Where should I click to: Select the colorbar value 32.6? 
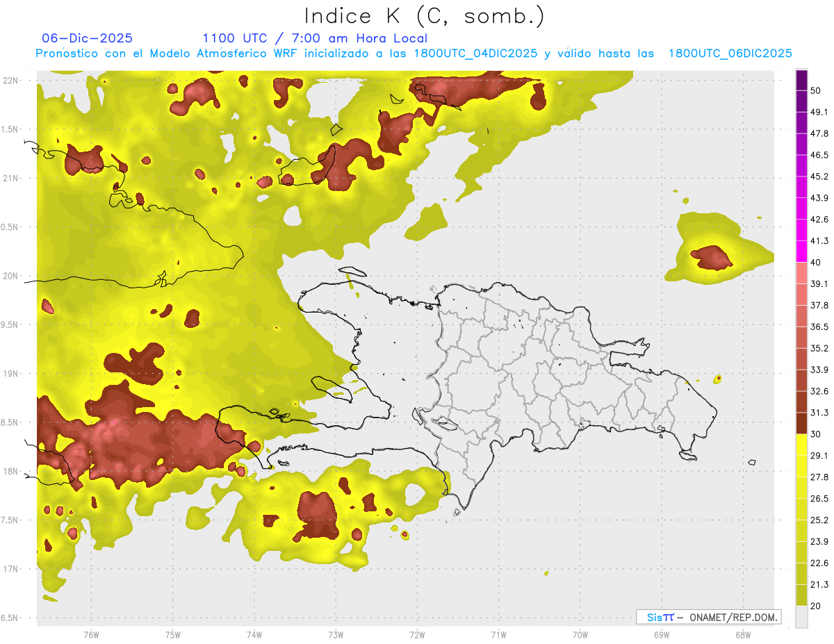point(820,391)
